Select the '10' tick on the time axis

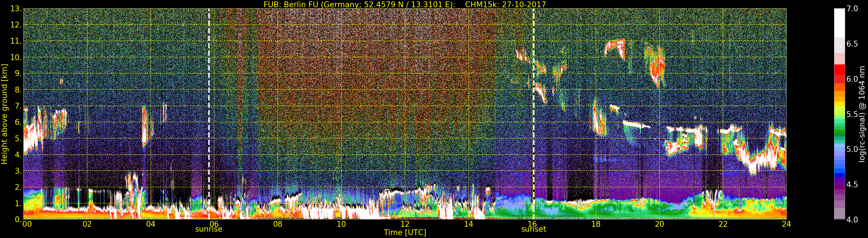coord(341,224)
